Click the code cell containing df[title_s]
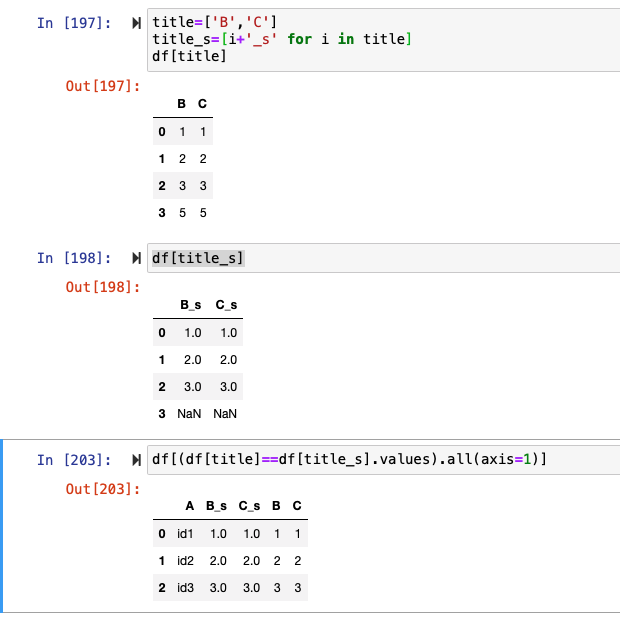This screenshot has height=617, width=620. click(x=384, y=258)
